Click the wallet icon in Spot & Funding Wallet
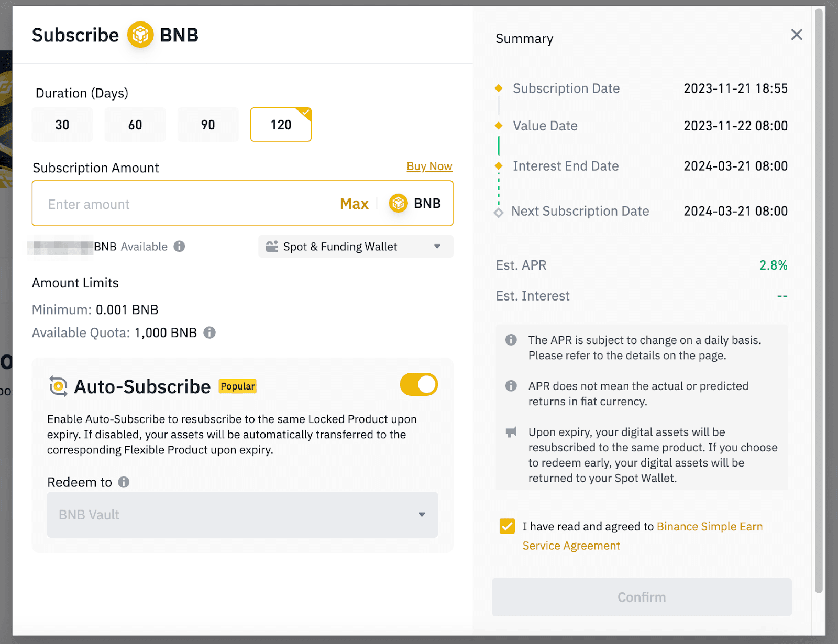Viewport: 838px width, 644px height. [271, 247]
